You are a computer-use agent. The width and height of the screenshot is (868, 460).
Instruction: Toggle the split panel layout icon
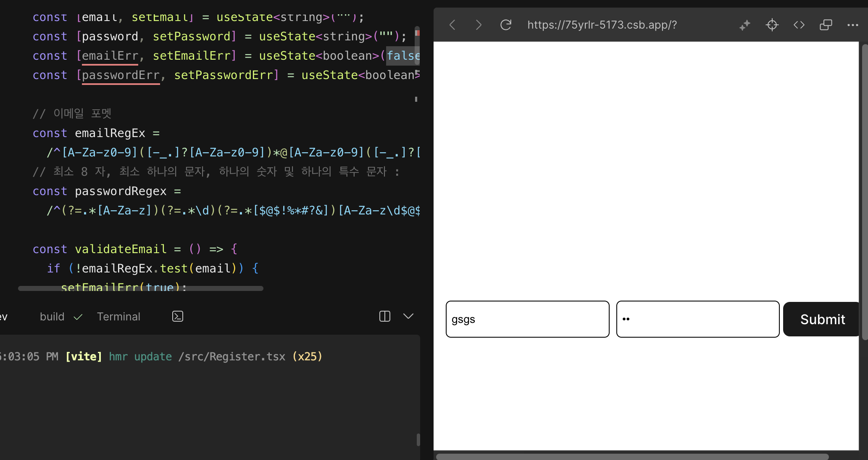click(384, 316)
